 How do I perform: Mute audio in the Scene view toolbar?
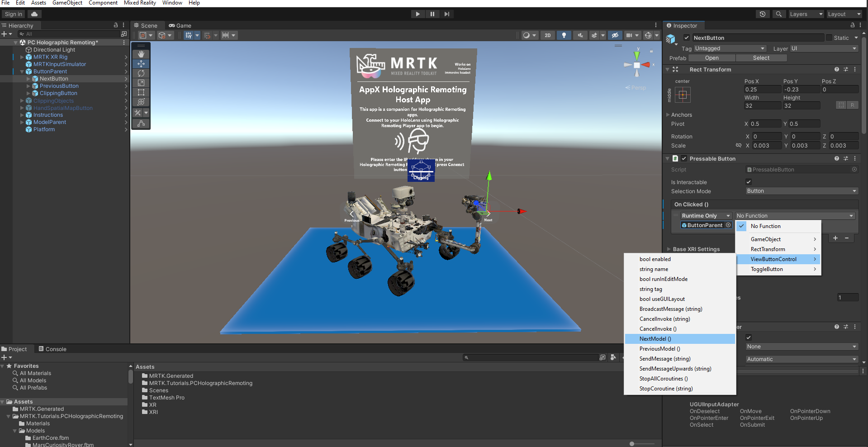[580, 35]
